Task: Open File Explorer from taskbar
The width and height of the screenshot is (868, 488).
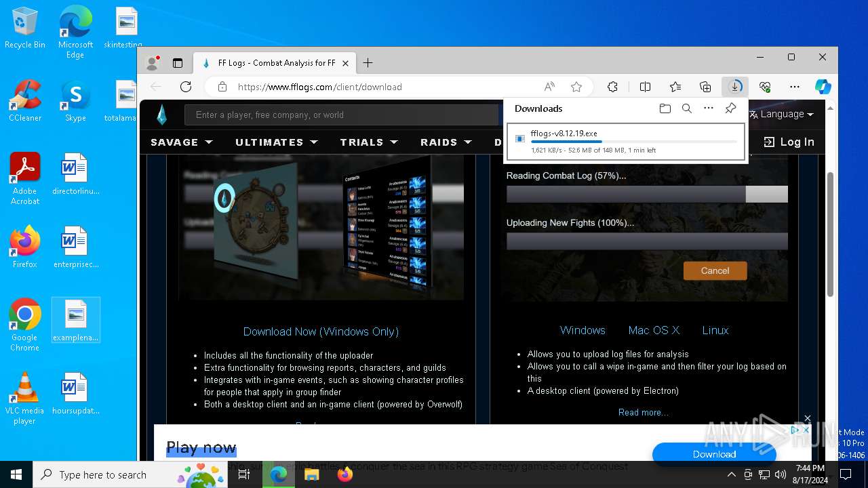Action: pyautogui.click(x=311, y=474)
